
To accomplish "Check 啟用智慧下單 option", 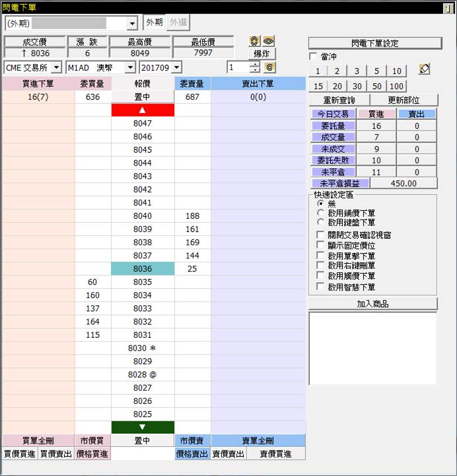I will pyautogui.click(x=320, y=286).
